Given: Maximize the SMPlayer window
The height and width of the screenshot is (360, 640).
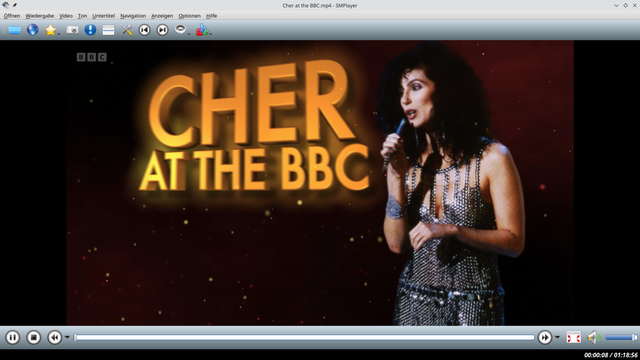Looking at the screenshot, I should [x=625, y=5].
